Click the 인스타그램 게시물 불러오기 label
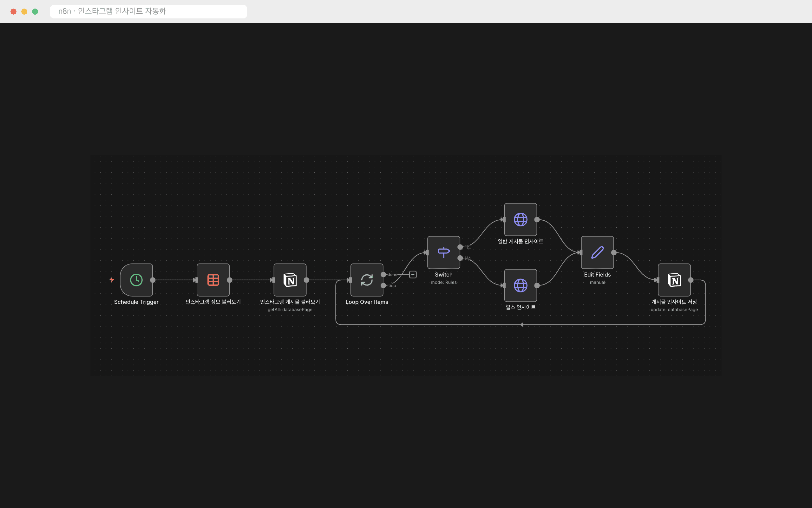Image resolution: width=812 pixels, height=508 pixels. click(290, 302)
